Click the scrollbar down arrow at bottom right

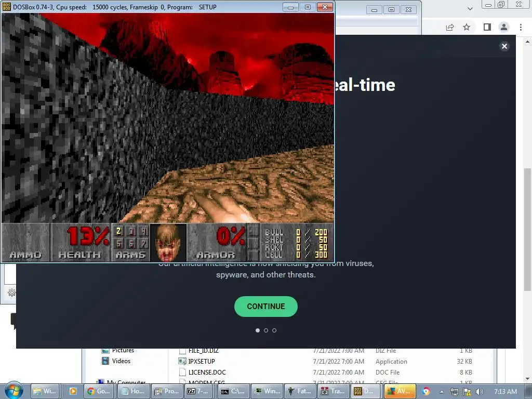(528, 379)
